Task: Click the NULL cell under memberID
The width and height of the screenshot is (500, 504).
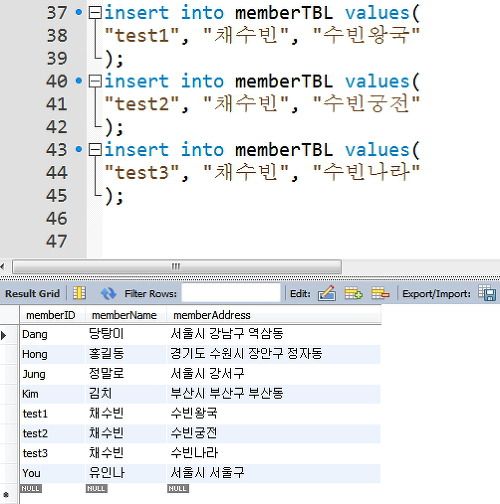Action: coord(31,489)
